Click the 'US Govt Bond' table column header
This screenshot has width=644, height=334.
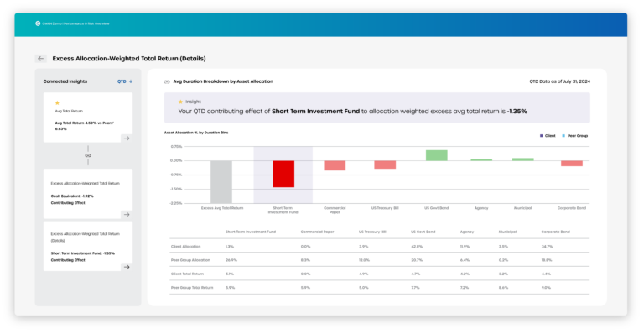[423, 232]
